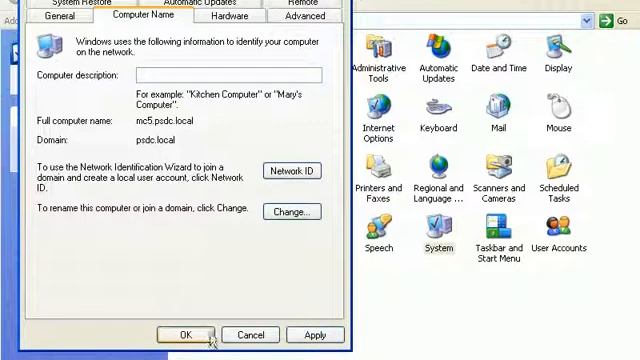Open the Advanced tab
This screenshot has width=640, height=360.
305,16
